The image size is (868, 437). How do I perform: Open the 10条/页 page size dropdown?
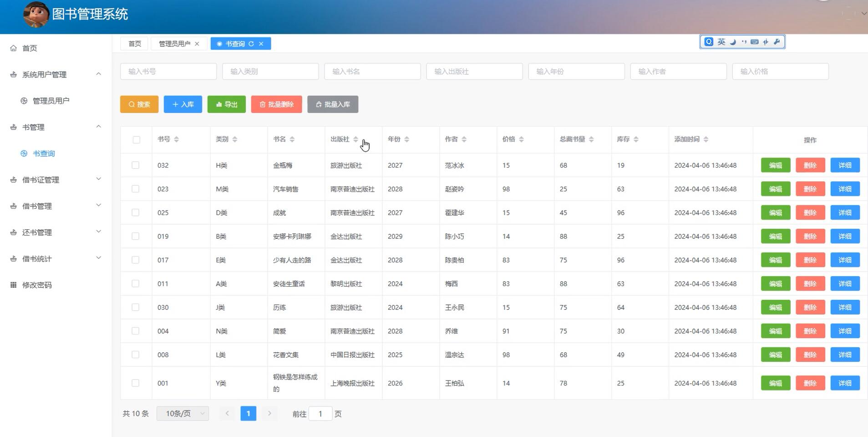pyautogui.click(x=183, y=413)
